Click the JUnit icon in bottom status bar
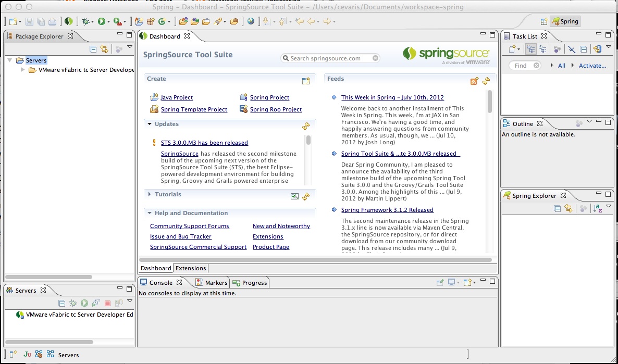The image size is (618, 364). [x=27, y=354]
